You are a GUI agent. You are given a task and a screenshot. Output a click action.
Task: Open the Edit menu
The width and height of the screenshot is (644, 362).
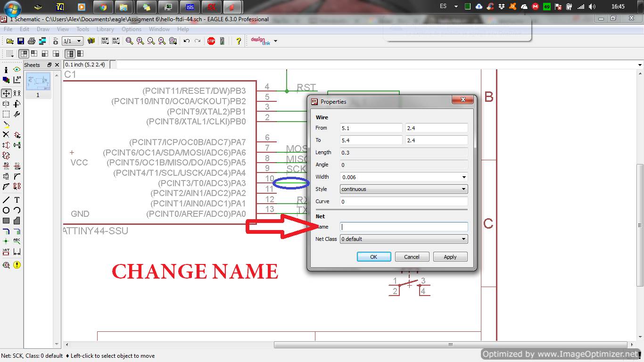(x=25, y=29)
